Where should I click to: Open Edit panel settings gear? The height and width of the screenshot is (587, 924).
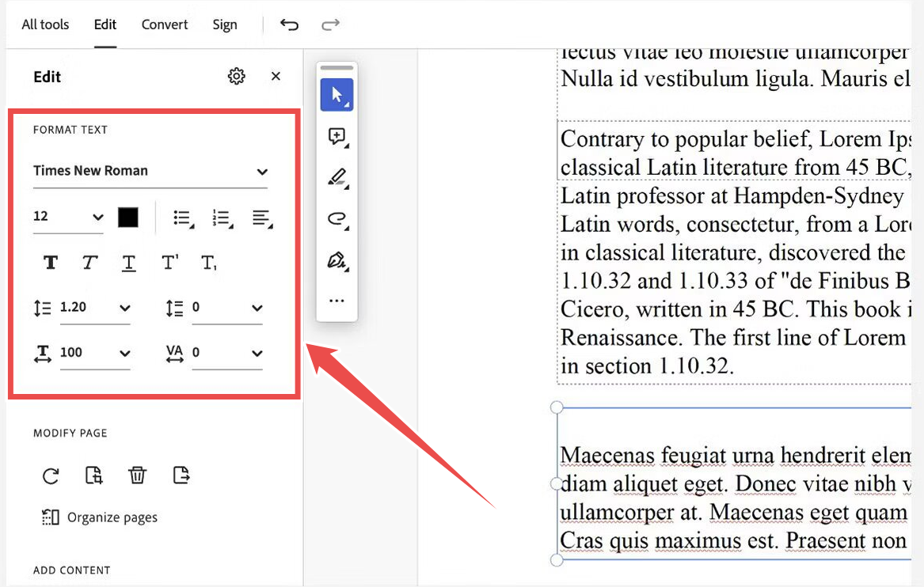click(x=236, y=76)
